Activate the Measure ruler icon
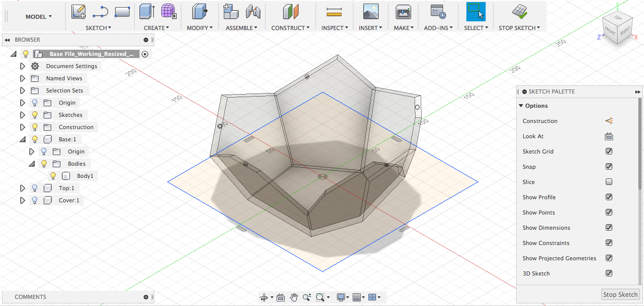Screen dimensions: 644x306 334,11
